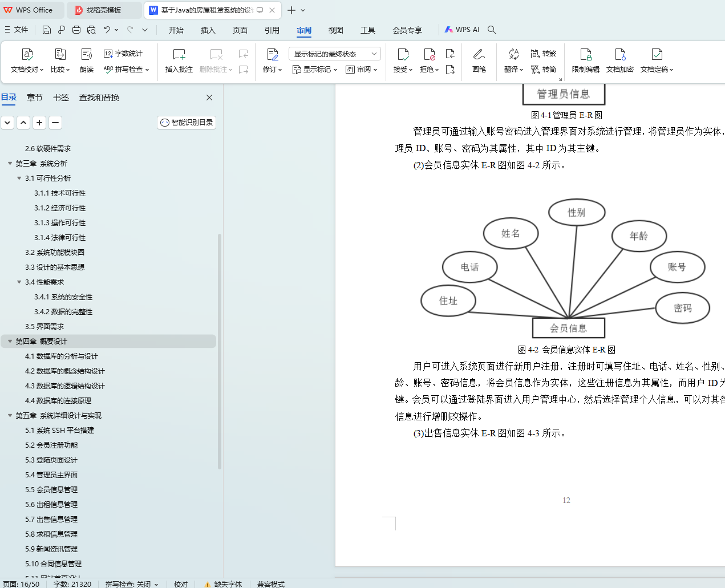Open the 文档校对 document proofreading tool
This screenshot has width=725, height=588.
coord(27,60)
